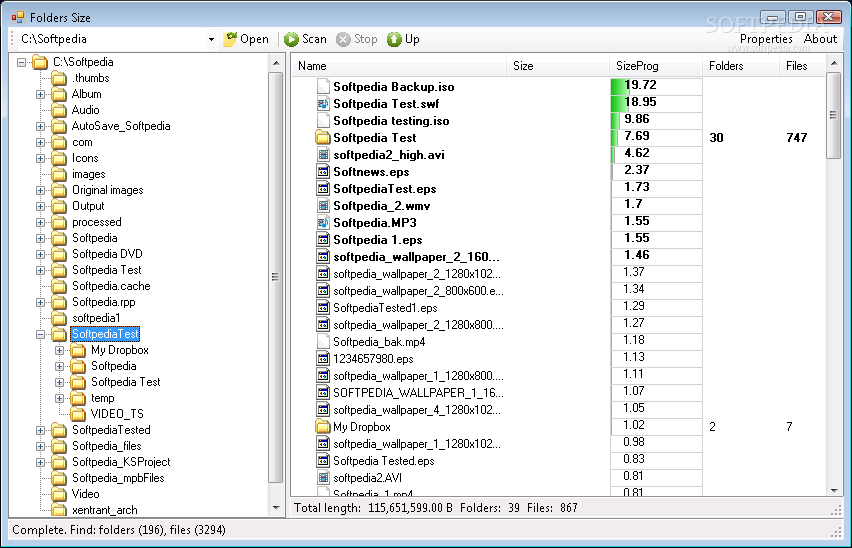Select the Softpedia.rpp folder in tree

104,302
